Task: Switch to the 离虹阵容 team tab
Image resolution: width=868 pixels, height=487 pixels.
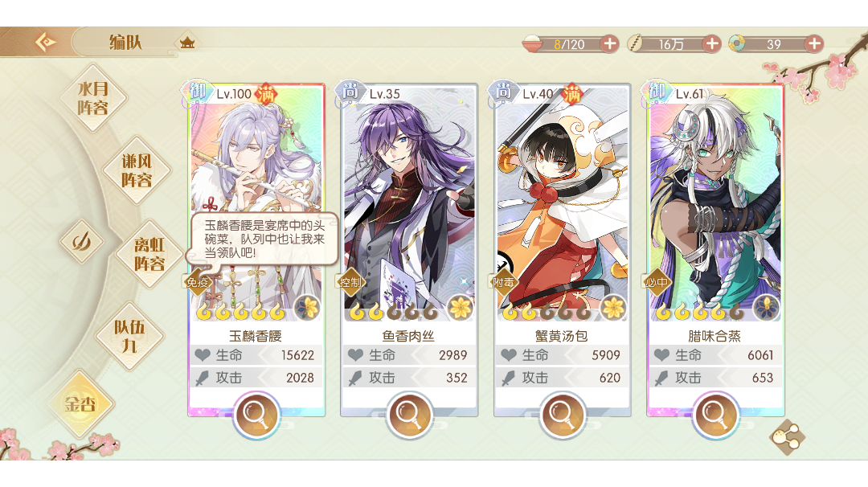Action: (149, 254)
